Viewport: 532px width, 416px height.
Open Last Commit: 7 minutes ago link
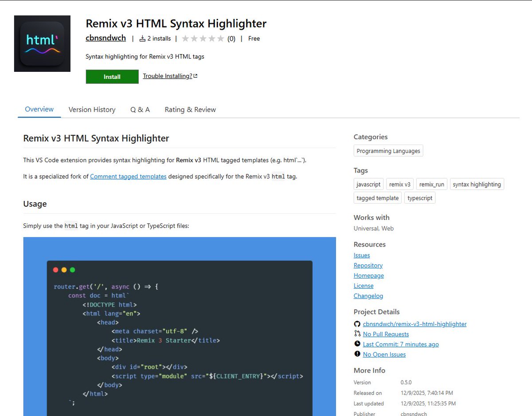pyautogui.click(x=401, y=345)
